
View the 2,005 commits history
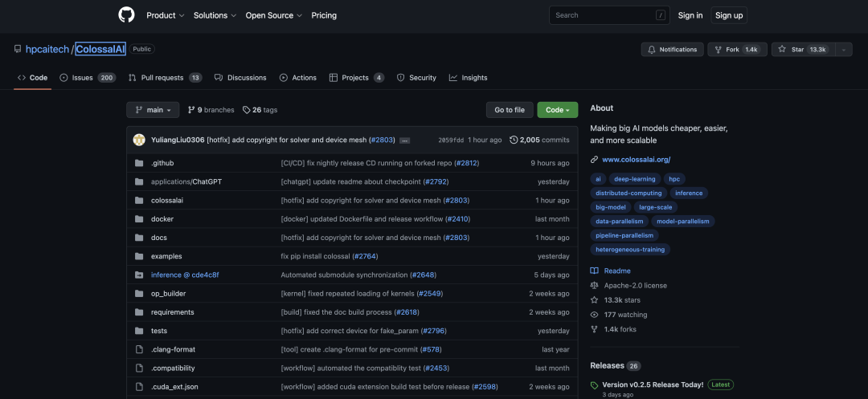click(539, 140)
